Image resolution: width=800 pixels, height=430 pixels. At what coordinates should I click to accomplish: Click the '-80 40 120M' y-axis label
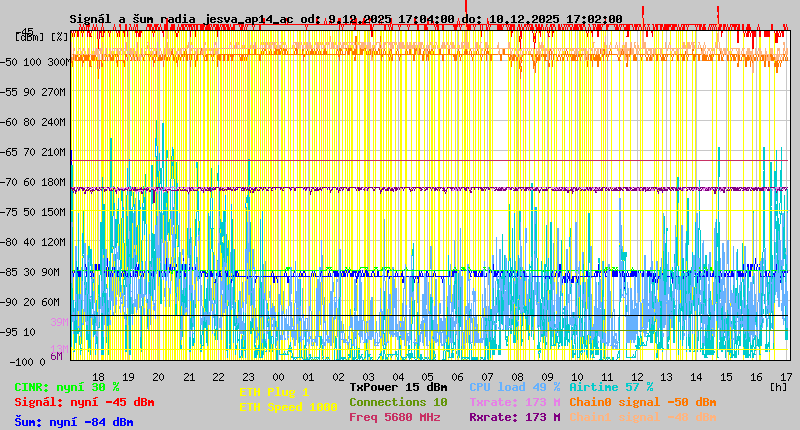(34, 242)
